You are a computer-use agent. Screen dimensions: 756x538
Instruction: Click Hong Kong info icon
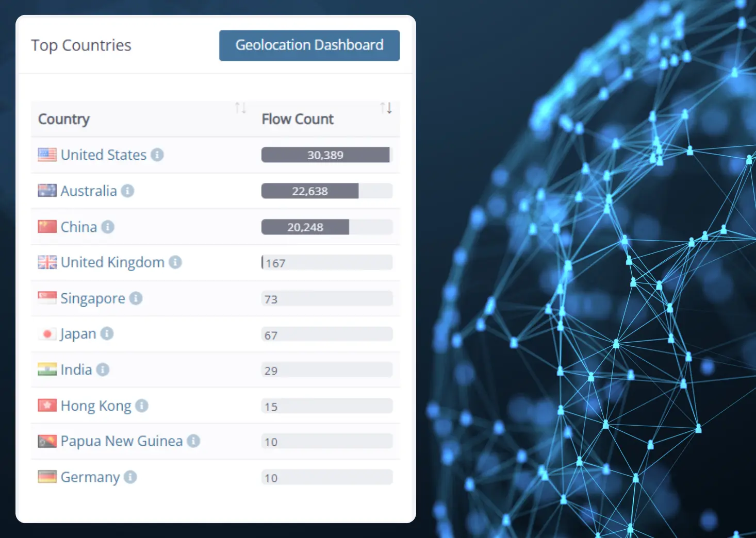142,406
